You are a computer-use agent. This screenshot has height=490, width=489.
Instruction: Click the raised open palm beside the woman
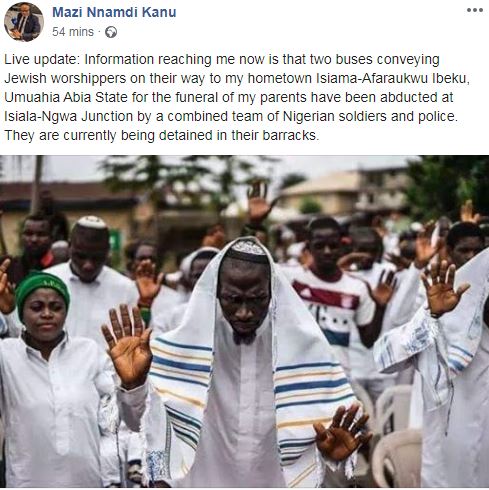pos(127,345)
